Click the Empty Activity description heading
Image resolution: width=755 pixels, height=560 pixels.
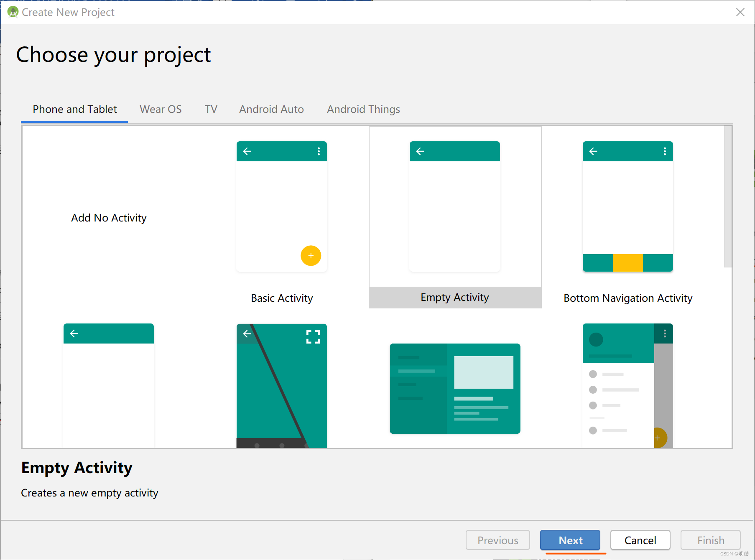tap(77, 468)
